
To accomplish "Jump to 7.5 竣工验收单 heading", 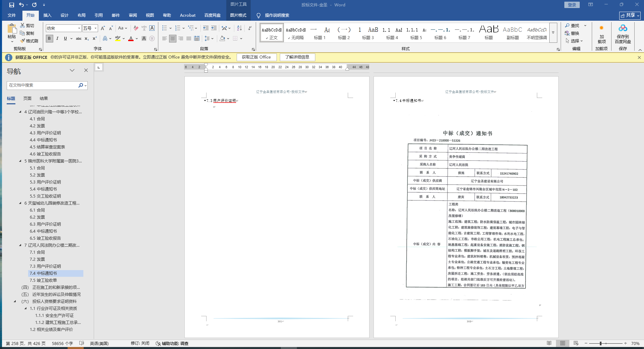I will [43, 280].
